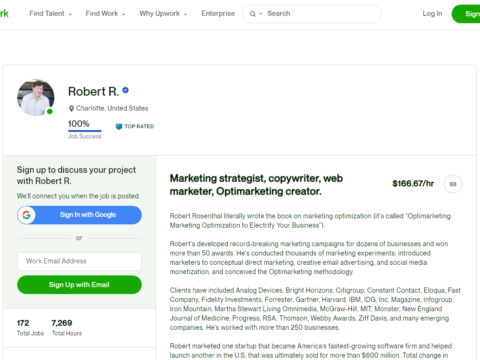
Task: Click the search magnifier icon
Action: pos(253,14)
